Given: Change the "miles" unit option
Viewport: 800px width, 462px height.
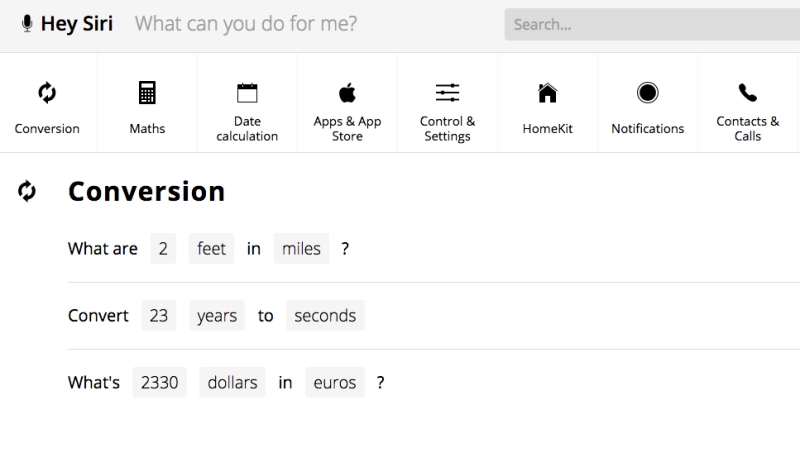Looking at the screenshot, I should click(301, 249).
